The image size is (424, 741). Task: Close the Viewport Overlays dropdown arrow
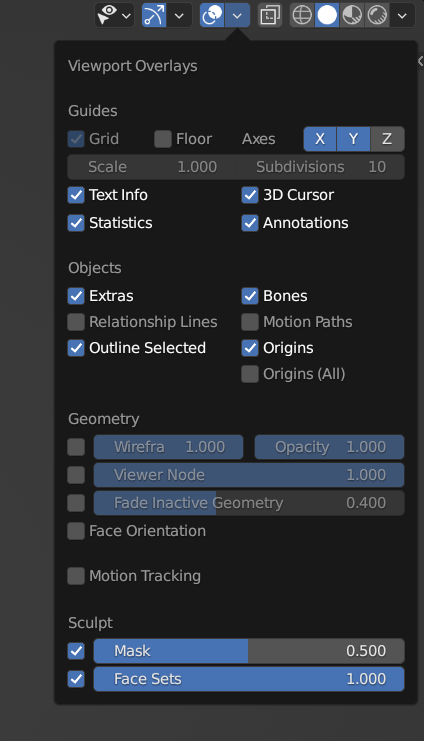click(237, 15)
